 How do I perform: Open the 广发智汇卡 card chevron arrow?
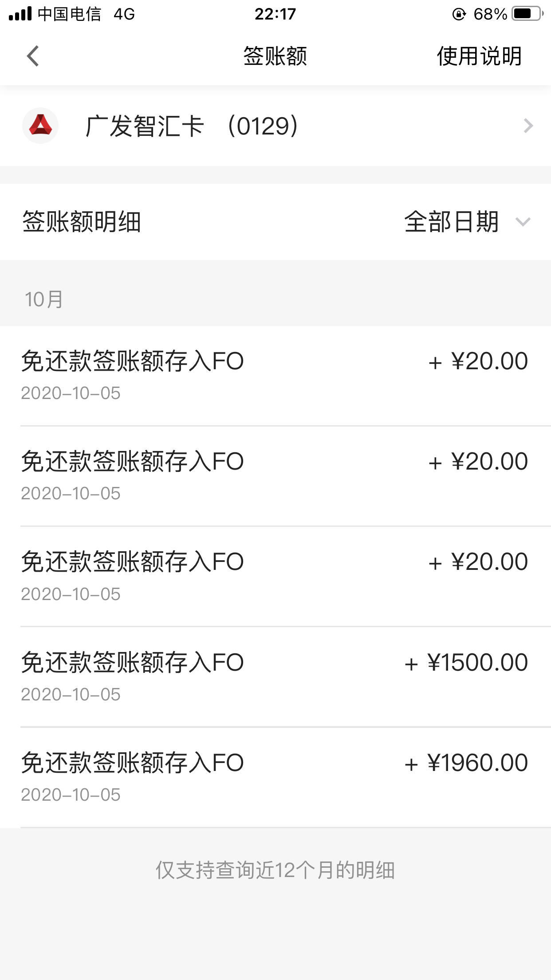coord(528,126)
